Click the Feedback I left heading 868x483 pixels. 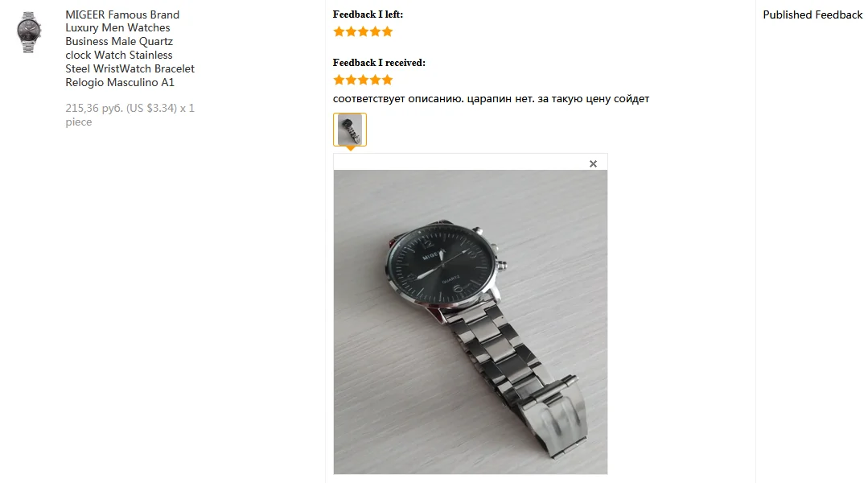(368, 14)
